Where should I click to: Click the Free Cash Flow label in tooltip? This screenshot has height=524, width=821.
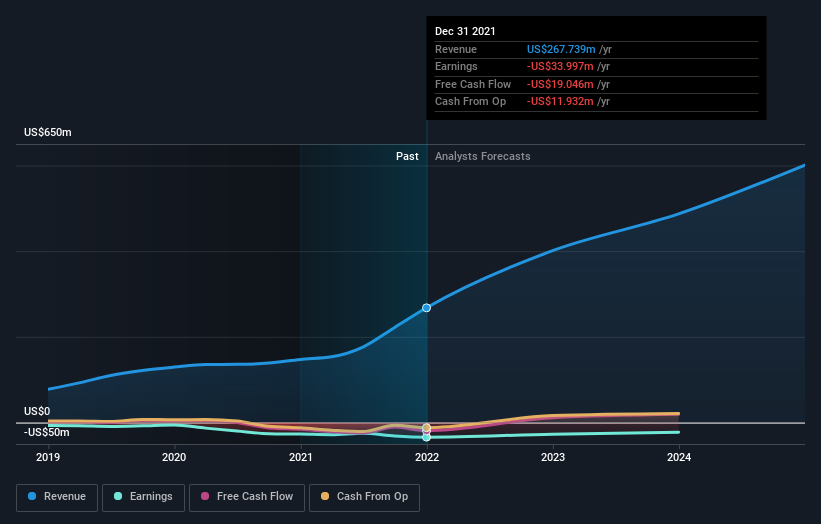pos(473,84)
